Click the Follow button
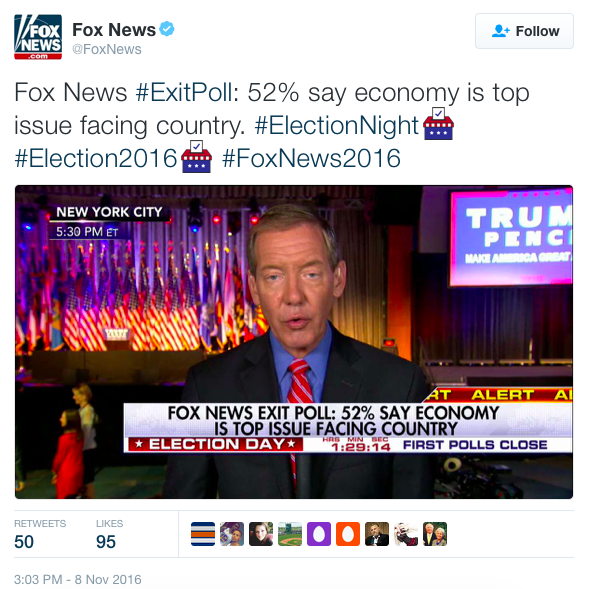The height and width of the screenshot is (589, 595). tap(524, 31)
